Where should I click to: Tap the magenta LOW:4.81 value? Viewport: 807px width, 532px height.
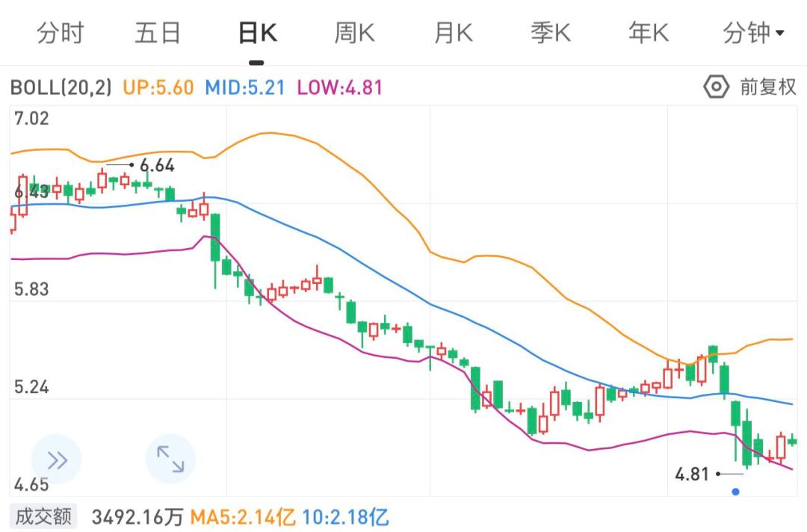(340, 87)
